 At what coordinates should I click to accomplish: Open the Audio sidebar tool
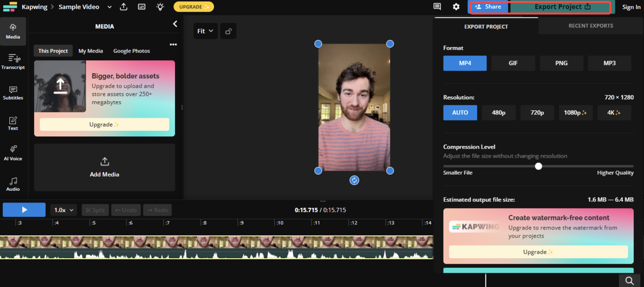click(x=13, y=184)
